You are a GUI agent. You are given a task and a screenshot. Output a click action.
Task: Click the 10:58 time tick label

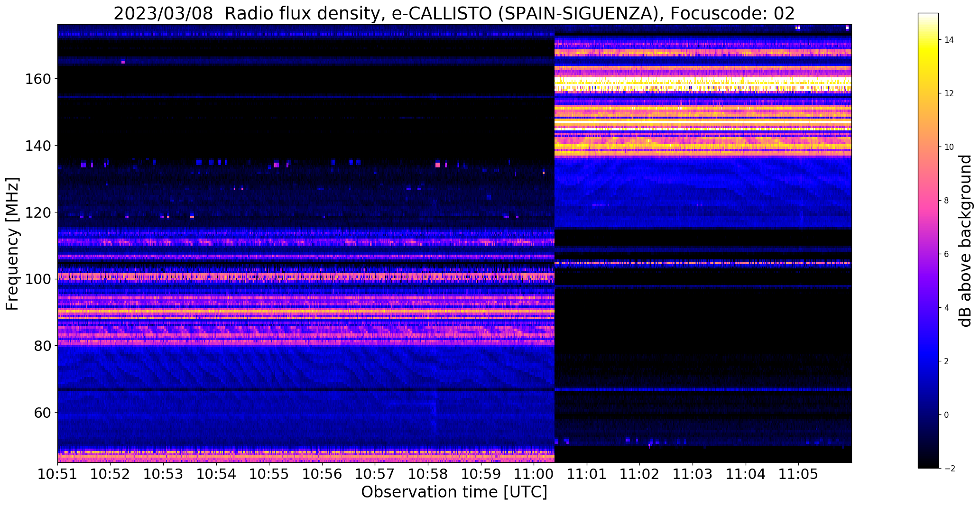point(428,475)
